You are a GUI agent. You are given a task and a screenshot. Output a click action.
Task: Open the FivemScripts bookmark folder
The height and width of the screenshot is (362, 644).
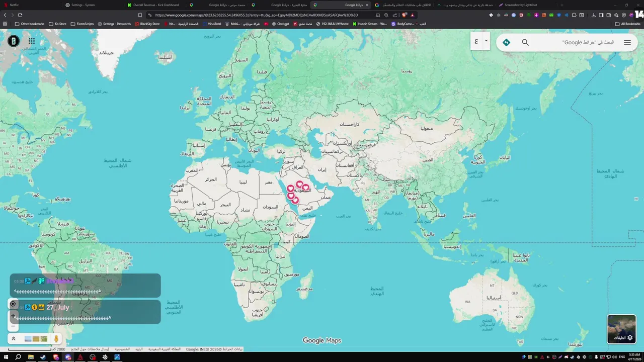82,24
